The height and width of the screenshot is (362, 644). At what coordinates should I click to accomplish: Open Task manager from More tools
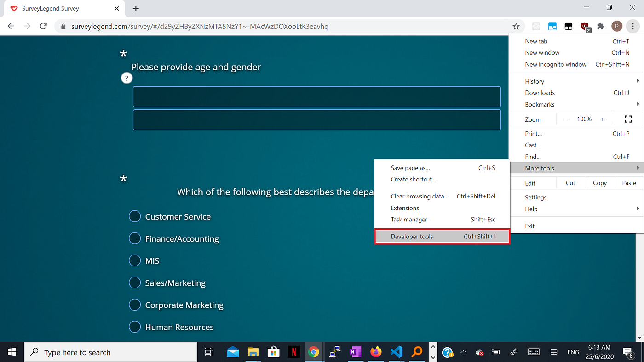(x=409, y=219)
